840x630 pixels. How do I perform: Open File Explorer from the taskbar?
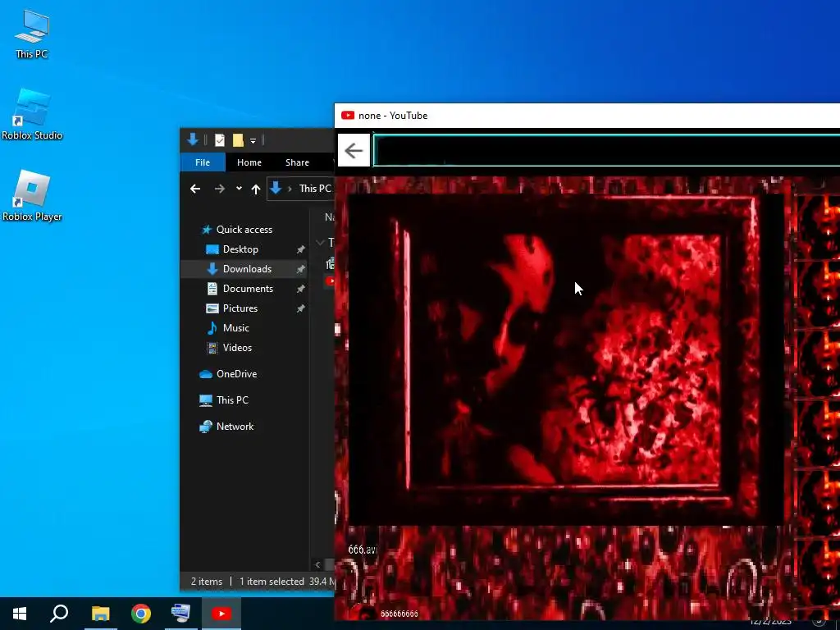pyautogui.click(x=100, y=614)
